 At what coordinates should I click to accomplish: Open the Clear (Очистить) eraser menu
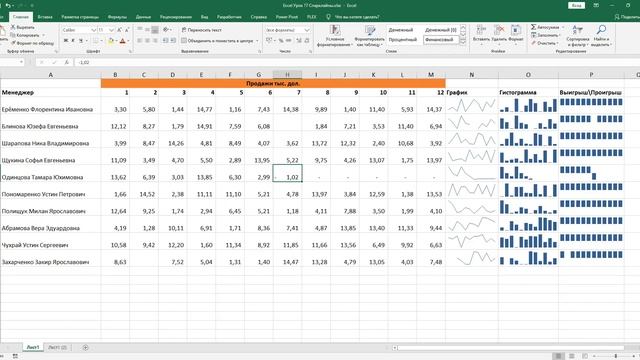pos(545,43)
